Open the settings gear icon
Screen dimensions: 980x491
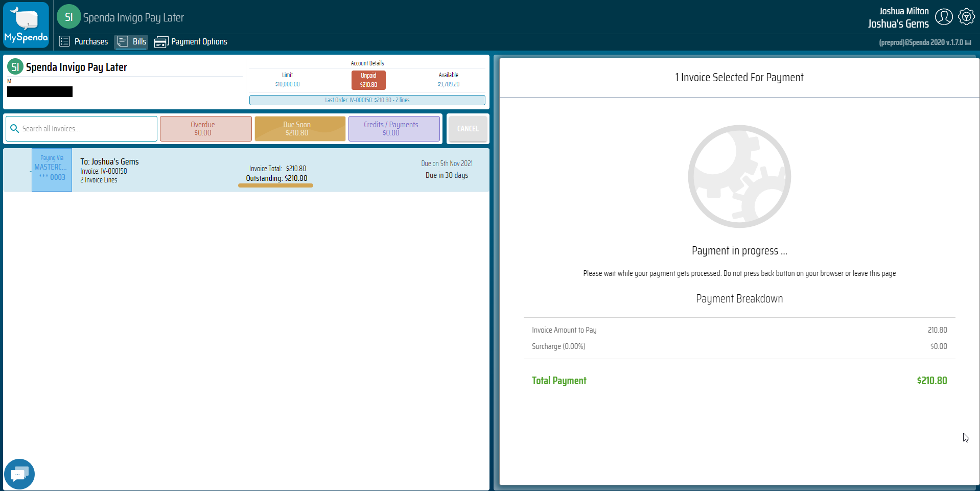tap(966, 17)
